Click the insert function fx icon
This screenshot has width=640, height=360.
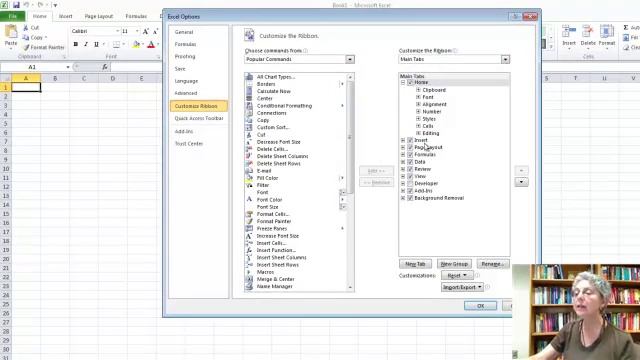[105, 67]
